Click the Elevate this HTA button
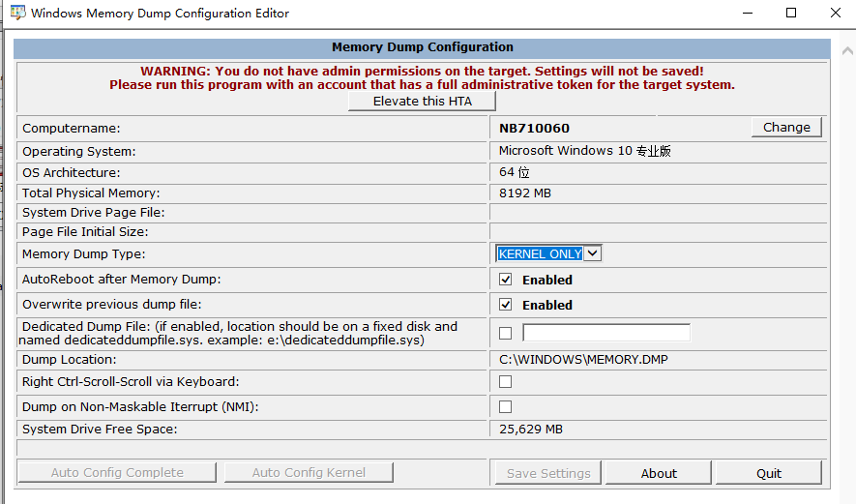This screenshot has height=504, width=856. (x=422, y=101)
